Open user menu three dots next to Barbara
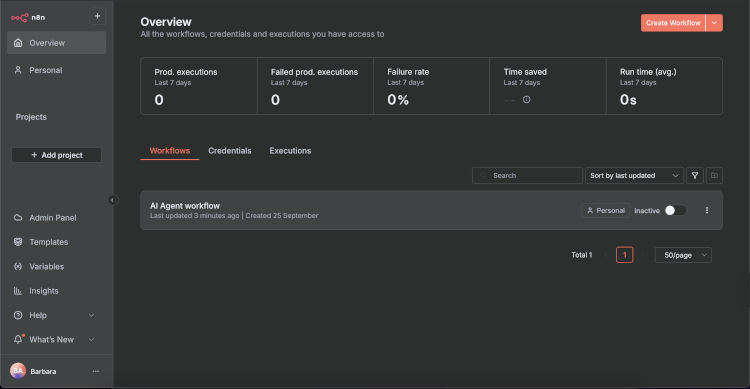Screen dimensions: 750x389 (96, 371)
